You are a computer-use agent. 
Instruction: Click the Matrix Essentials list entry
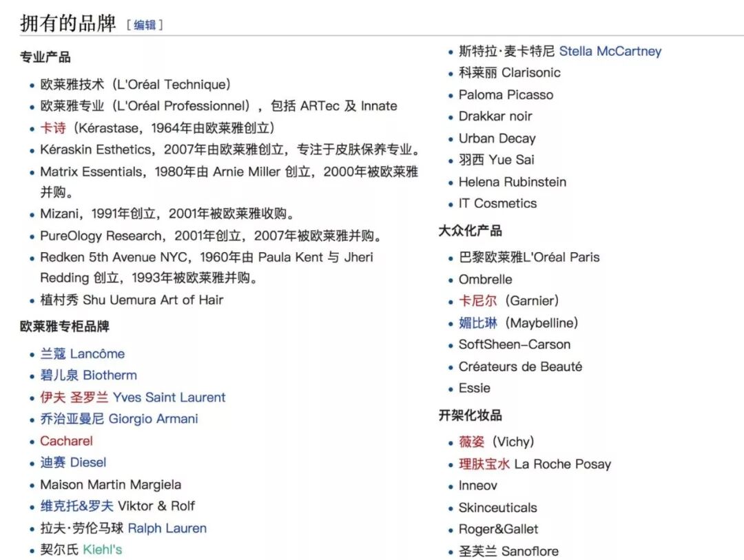[229, 182]
